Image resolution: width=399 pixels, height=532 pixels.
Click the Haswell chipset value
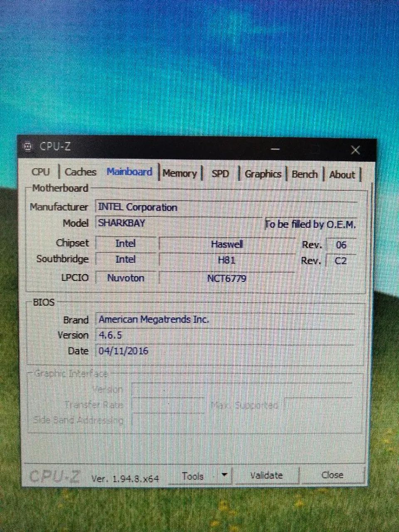coord(227,244)
